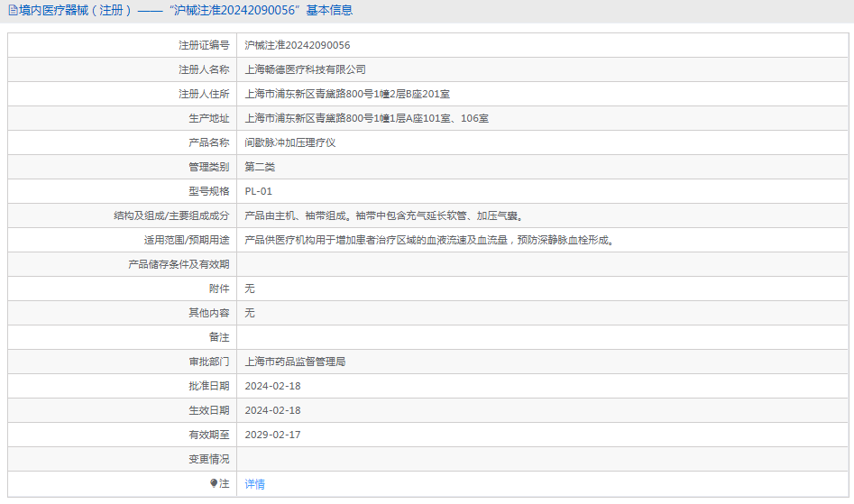
Task: Click the structure description starting 产品由主机
Action: 385,215
